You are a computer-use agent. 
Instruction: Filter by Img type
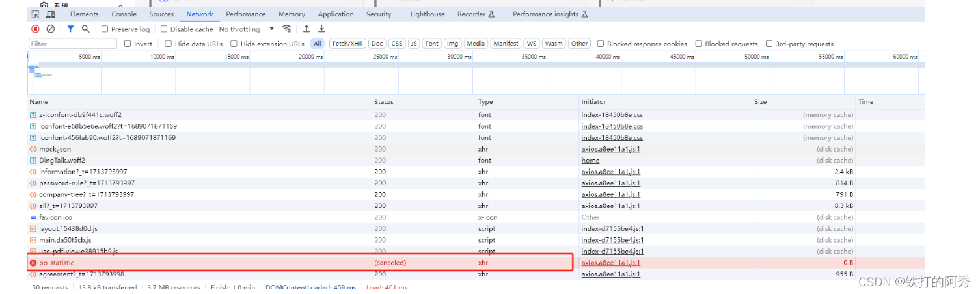tap(453, 44)
